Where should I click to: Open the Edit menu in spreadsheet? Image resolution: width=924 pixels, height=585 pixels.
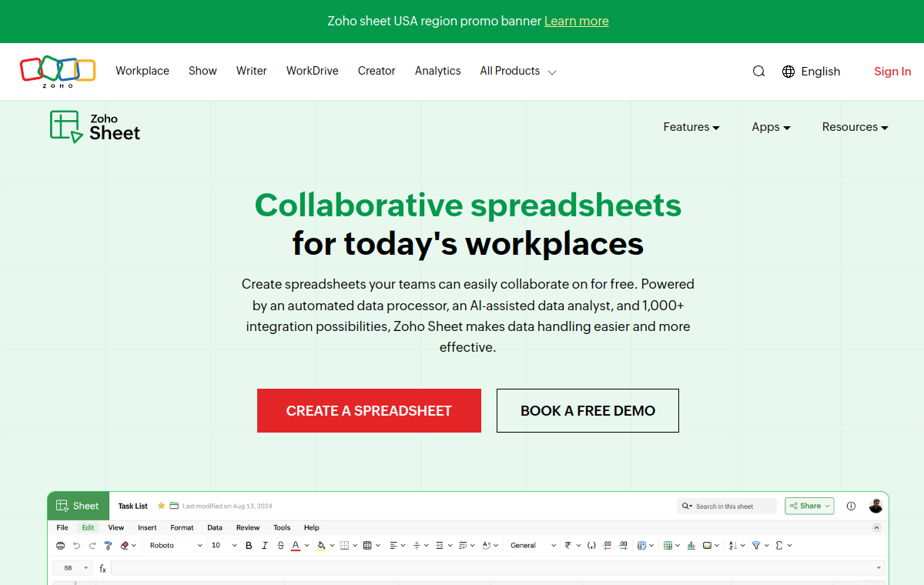click(x=88, y=528)
